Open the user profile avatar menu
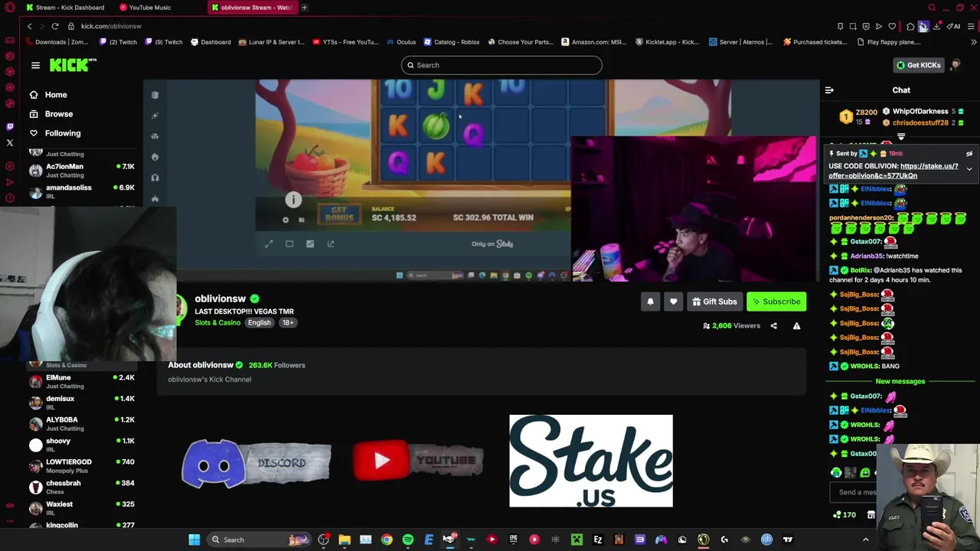Image resolution: width=980 pixels, height=551 pixels. 955,65
